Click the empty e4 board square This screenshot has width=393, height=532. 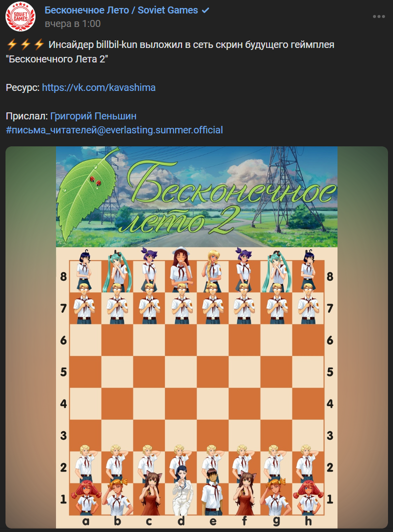[212, 404]
